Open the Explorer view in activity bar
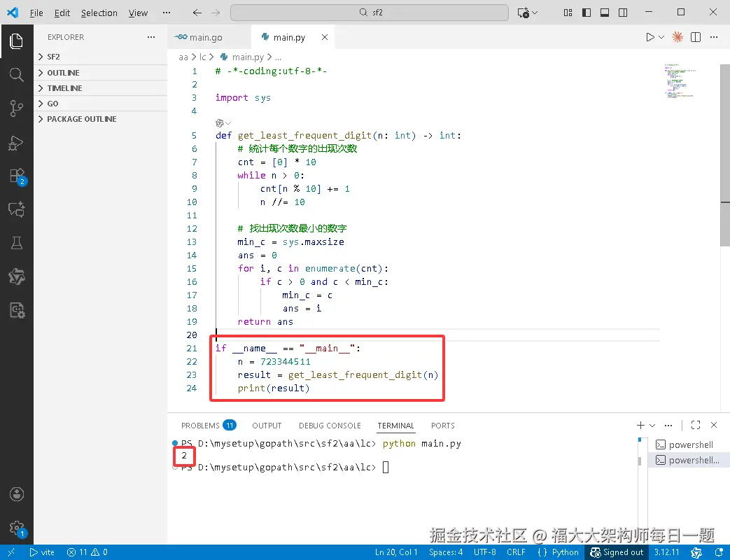This screenshot has height=560, width=730. click(x=16, y=41)
